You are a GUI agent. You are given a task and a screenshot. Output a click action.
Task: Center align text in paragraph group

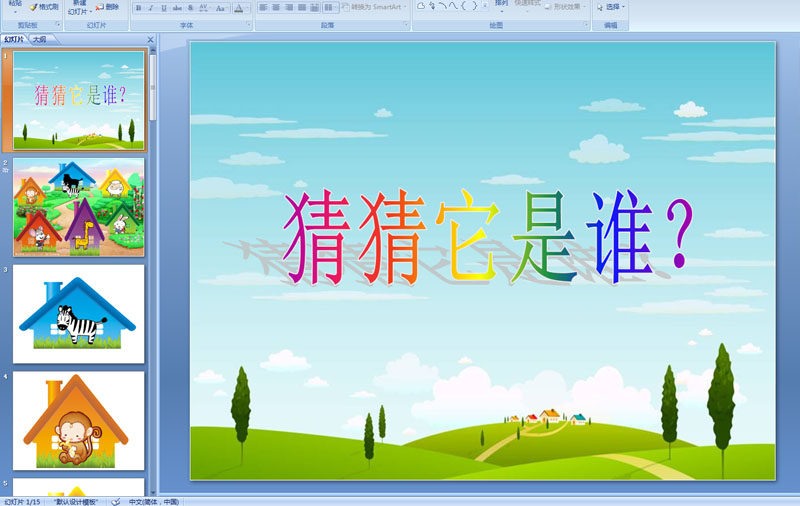tap(276, 8)
